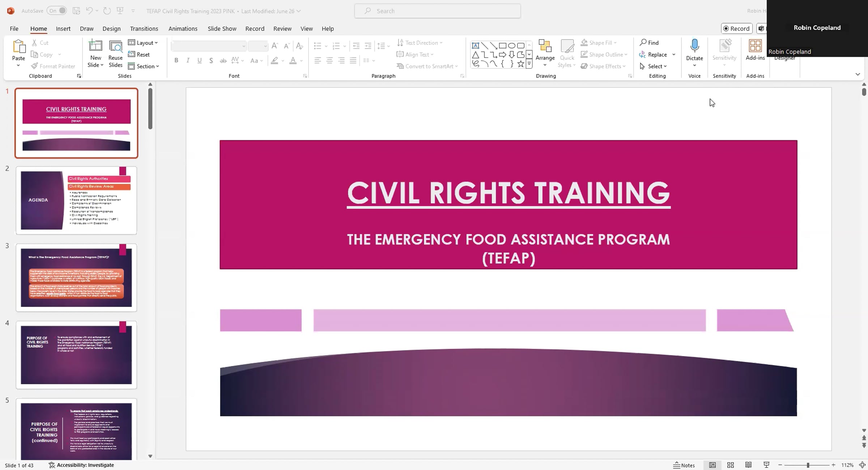Toggle Bold text formatting
868x470 pixels.
pos(176,60)
